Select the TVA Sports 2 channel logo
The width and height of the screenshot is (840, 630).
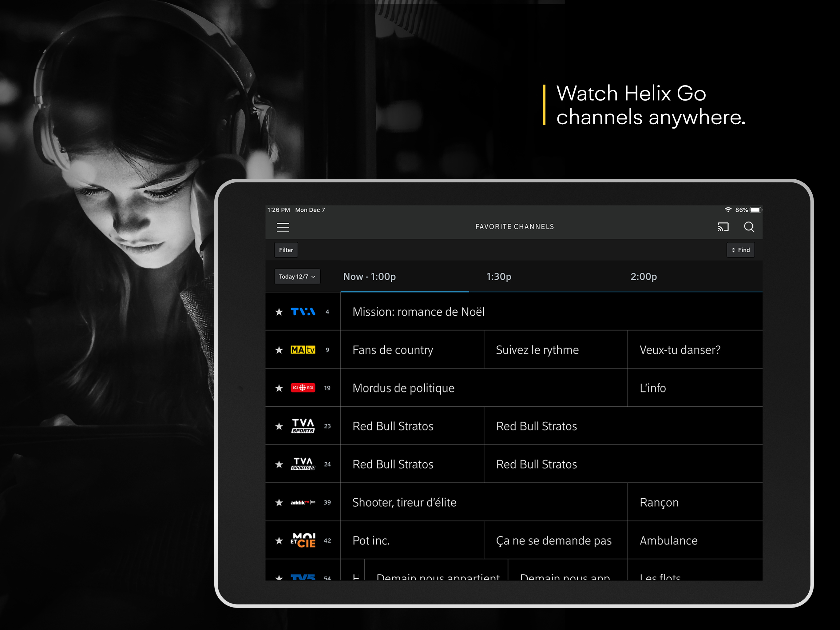click(x=303, y=464)
